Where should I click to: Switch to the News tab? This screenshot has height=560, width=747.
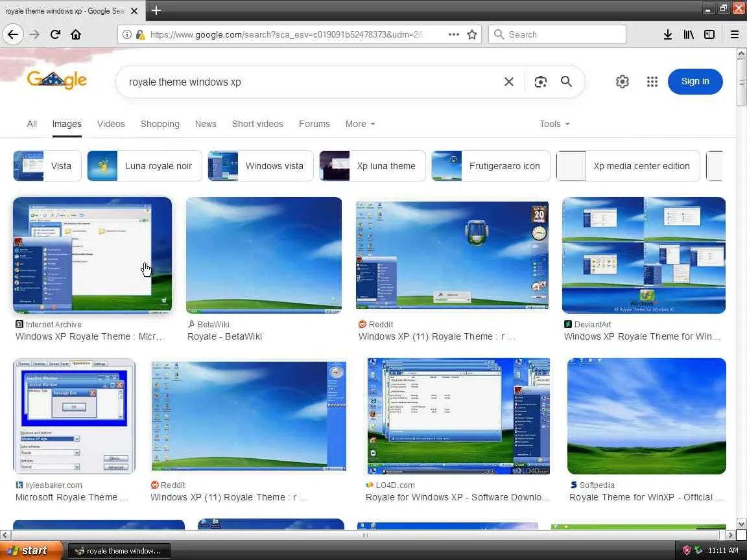click(x=206, y=124)
